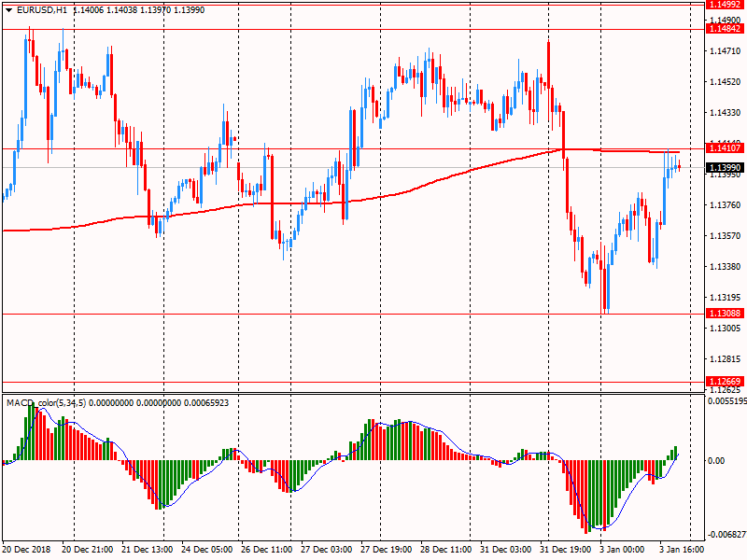The width and height of the screenshot is (747, 560).
Task: Click the 0.00 level on MACD scale
Action: pos(714,461)
